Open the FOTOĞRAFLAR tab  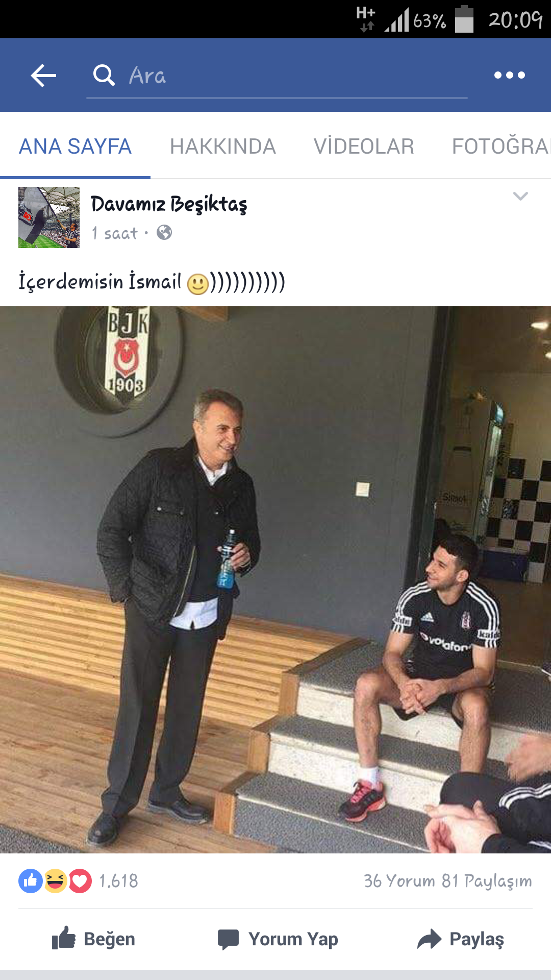[x=501, y=146]
